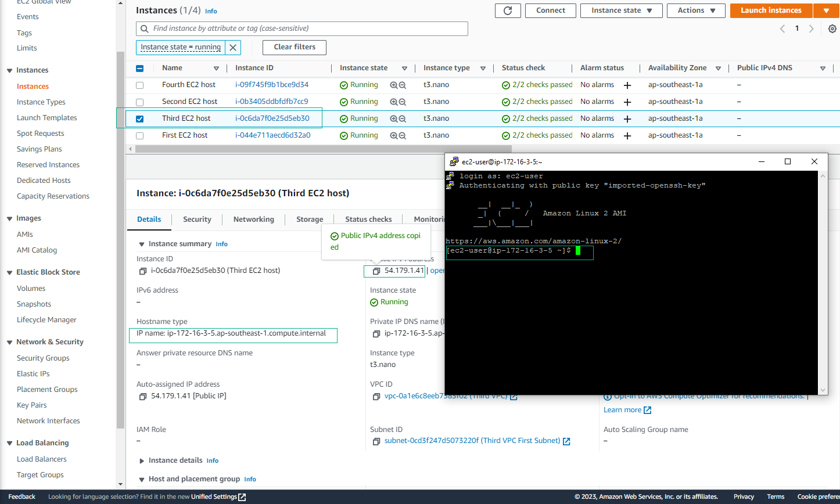Clear the 'Instance state = running' filter X
Viewport: 840px width, 504px height.
[x=233, y=47]
